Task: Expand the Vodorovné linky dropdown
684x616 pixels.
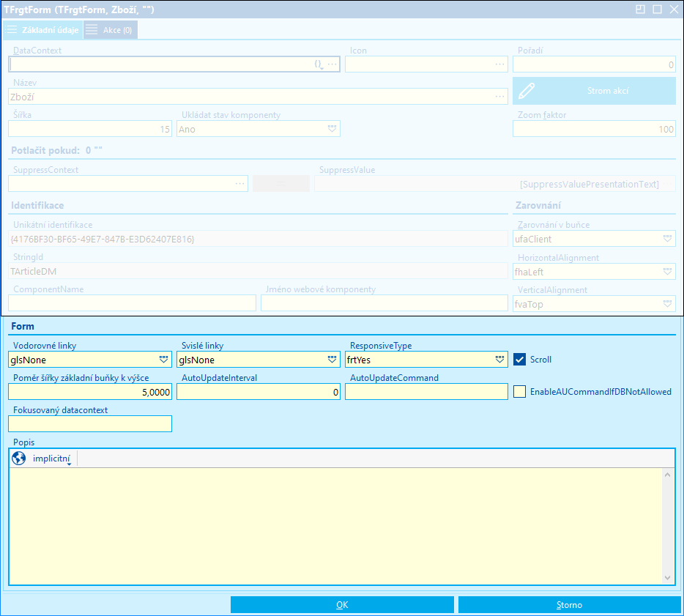Action: point(163,360)
